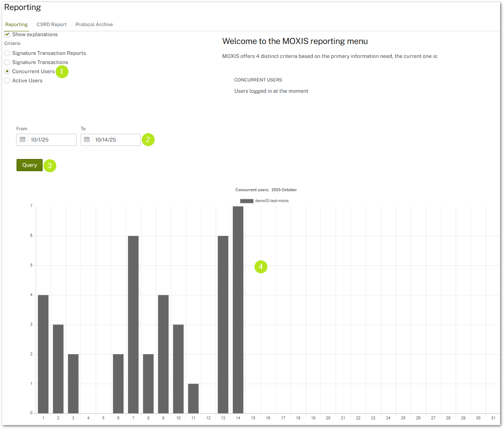Click green annotation marker number 3
The image size is (504, 429).
[50, 166]
